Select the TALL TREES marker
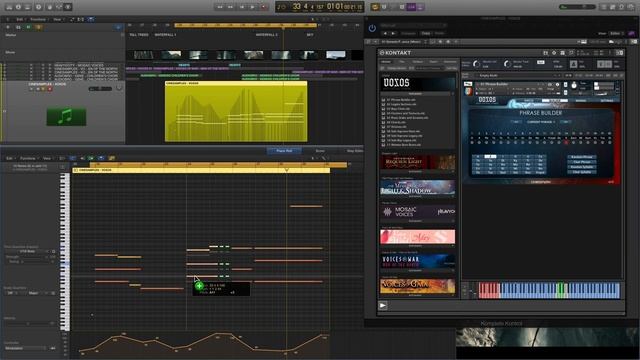Viewport: 640px width, 360px height. pyautogui.click(x=139, y=35)
